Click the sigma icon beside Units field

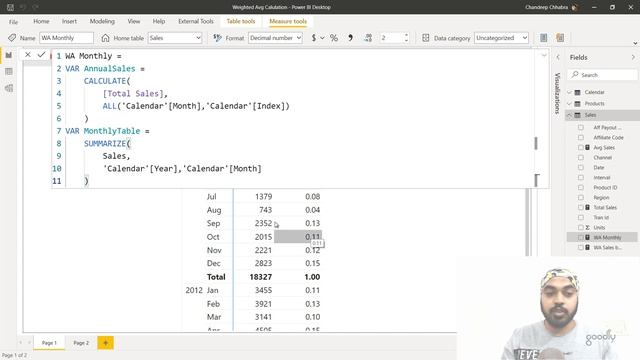pos(587,227)
